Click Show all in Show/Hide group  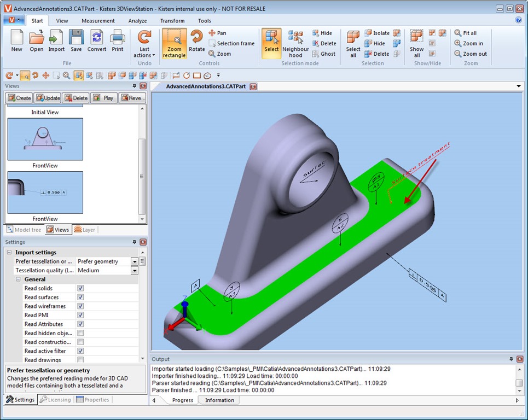[416, 43]
